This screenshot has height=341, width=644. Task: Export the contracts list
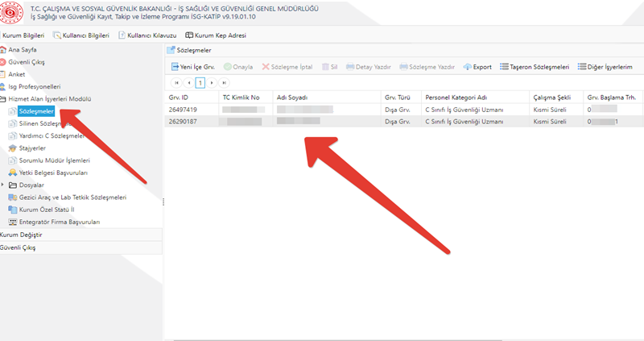(478, 67)
